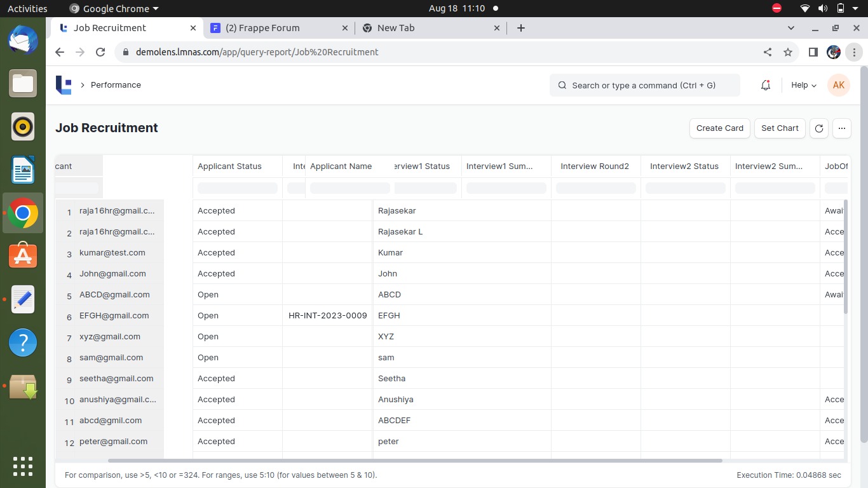
Task: Click the Interview2 Status column header
Action: [685, 166]
